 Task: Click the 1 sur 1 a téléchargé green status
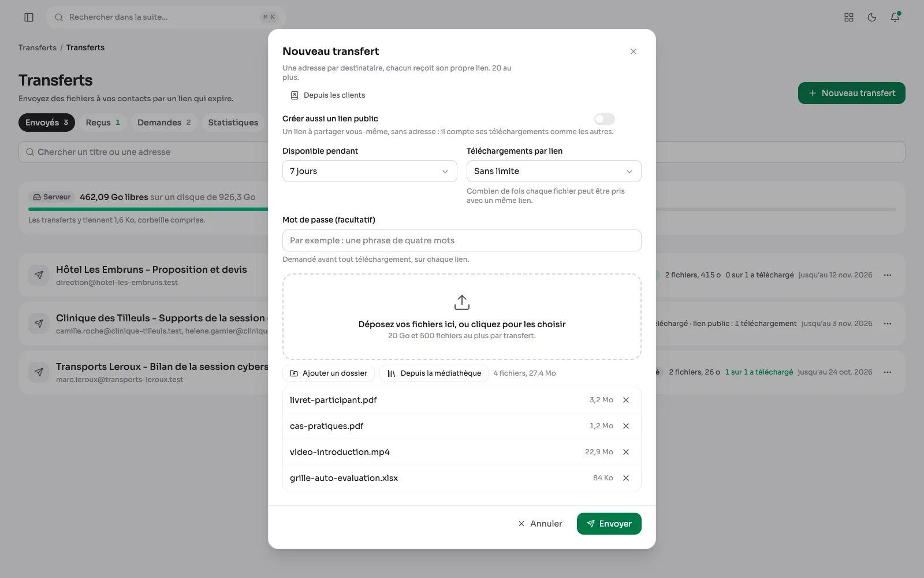(x=759, y=372)
